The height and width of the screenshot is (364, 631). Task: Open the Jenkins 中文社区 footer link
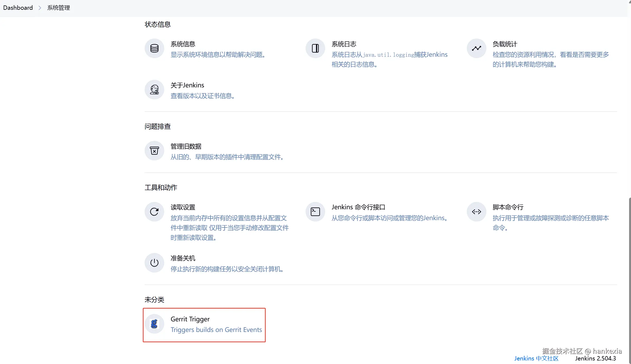(x=536, y=358)
